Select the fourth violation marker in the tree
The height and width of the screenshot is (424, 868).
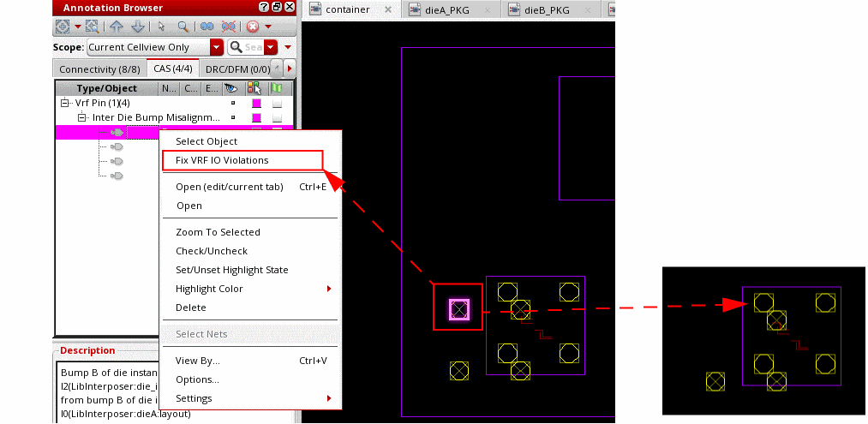117,176
